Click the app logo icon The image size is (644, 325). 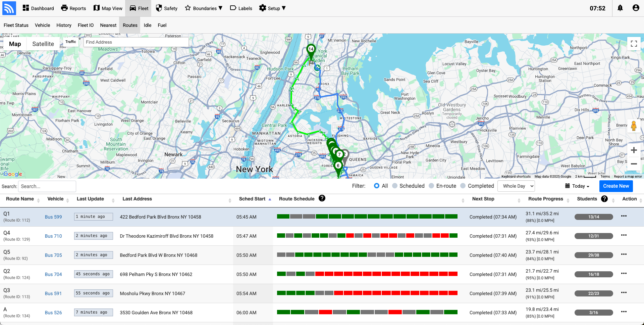9,8
